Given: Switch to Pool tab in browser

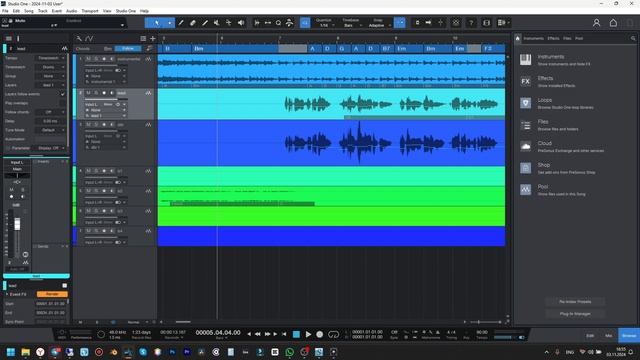Looking at the screenshot, I should [579, 38].
